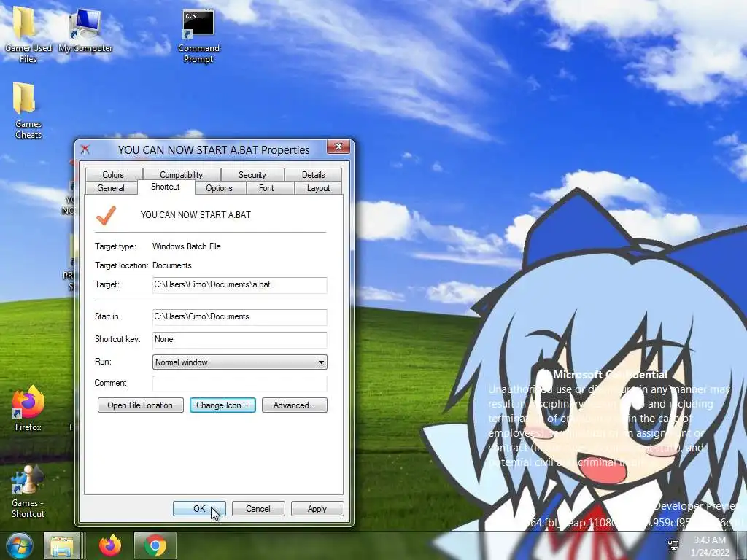Click red X icon in dialog title bar
Viewport: 747px width, 560px height.
pyautogui.click(x=85, y=149)
